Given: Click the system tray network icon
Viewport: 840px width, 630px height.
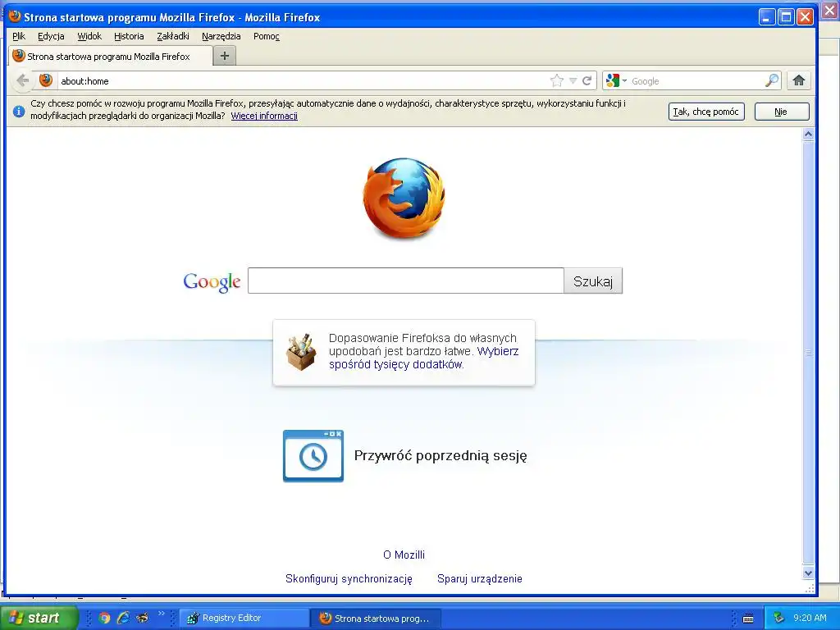Looking at the screenshot, I should pyautogui.click(x=778, y=619).
